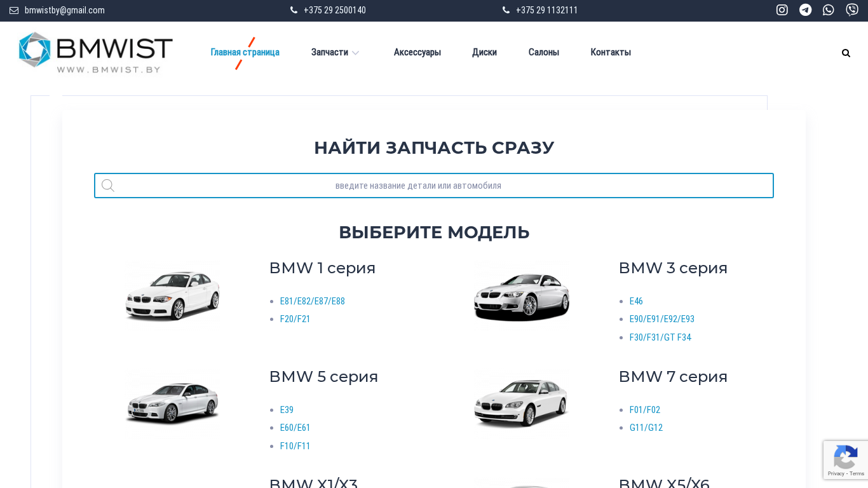
Task: Click the BMW 5 серия car thumbnail
Action: pos(173,403)
